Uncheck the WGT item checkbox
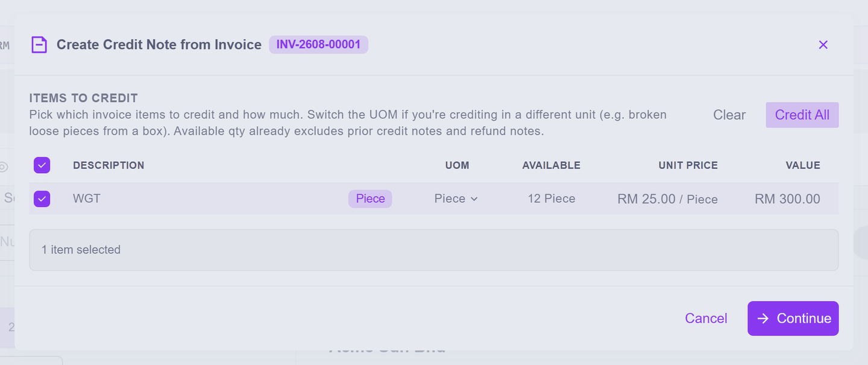The height and width of the screenshot is (365, 868). coord(42,198)
